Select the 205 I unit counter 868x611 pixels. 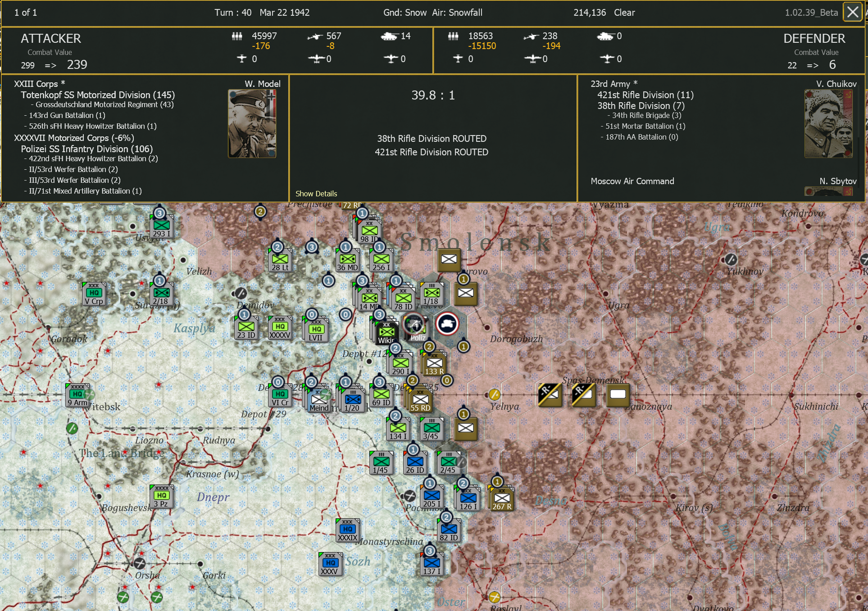[x=432, y=497]
